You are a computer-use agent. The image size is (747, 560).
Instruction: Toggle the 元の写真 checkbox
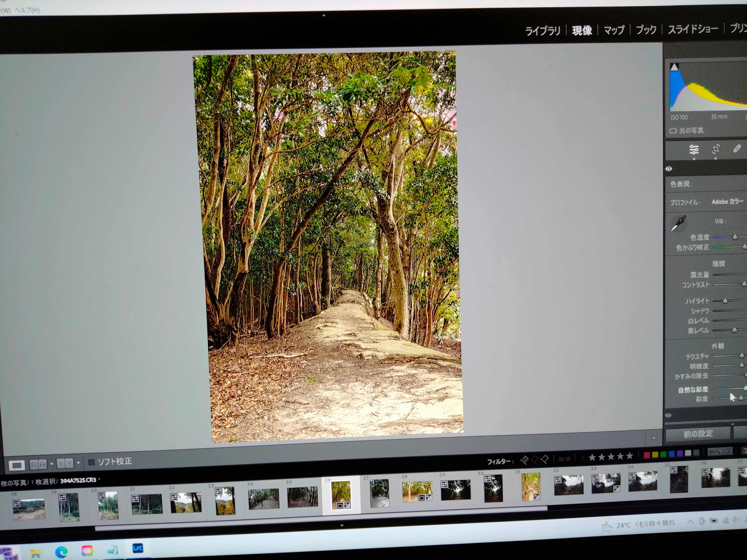673,131
